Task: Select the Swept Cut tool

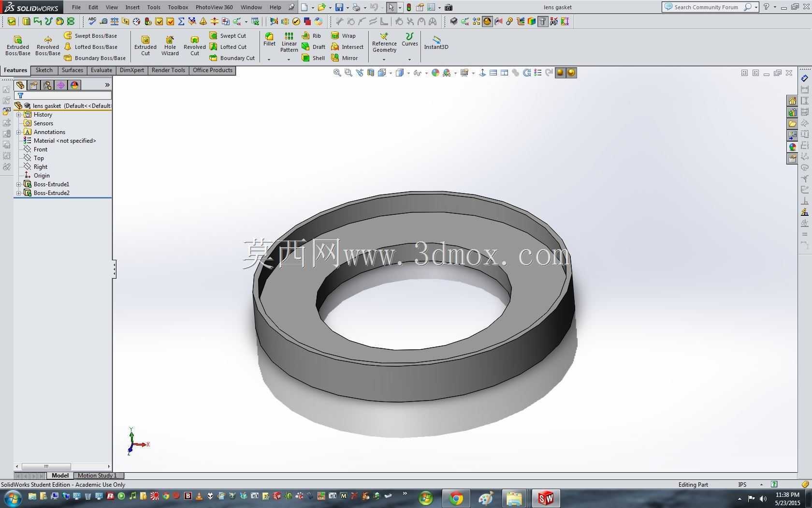Action: (x=228, y=36)
